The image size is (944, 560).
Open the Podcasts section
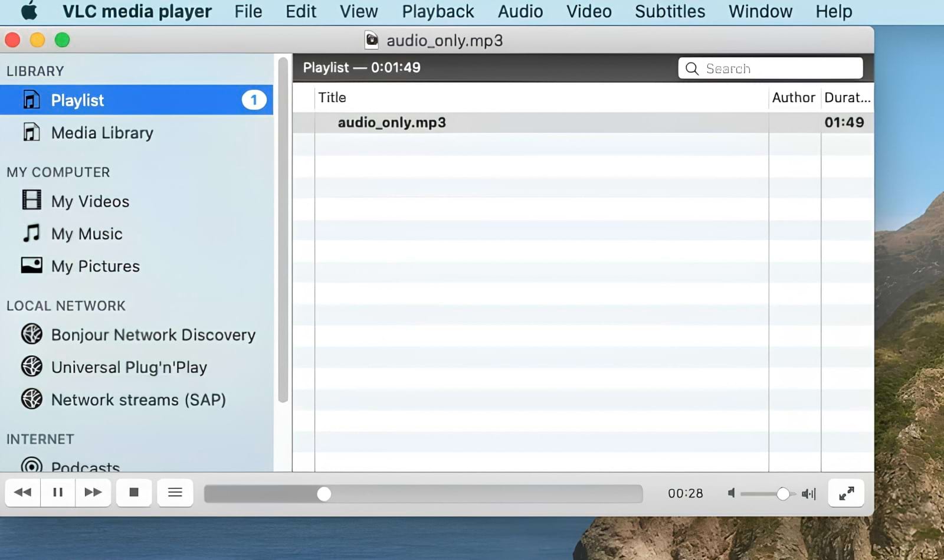[x=85, y=466]
